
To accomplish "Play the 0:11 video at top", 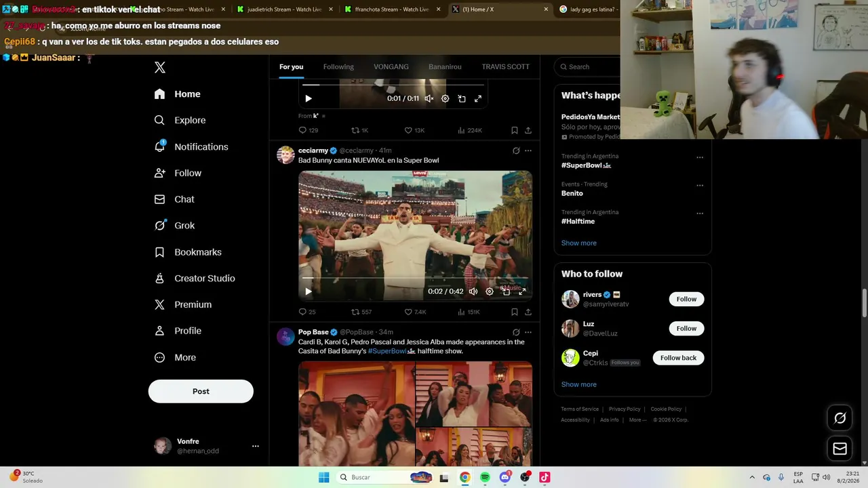I will [x=309, y=98].
